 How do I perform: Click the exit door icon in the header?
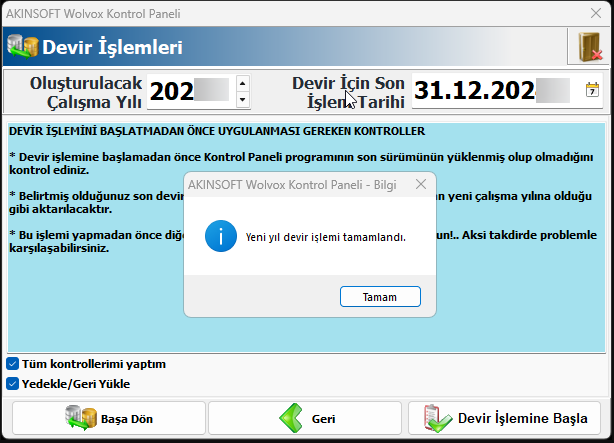588,47
